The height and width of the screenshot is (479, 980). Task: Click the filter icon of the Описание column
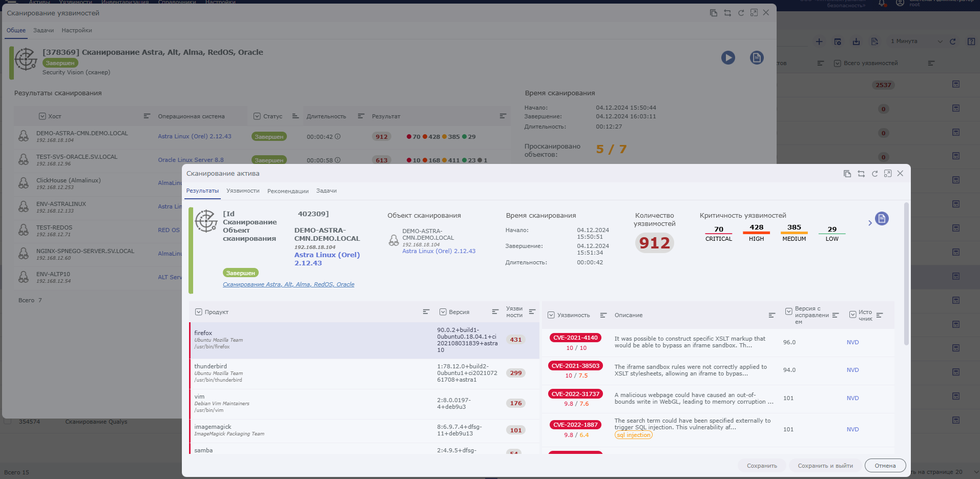772,315
